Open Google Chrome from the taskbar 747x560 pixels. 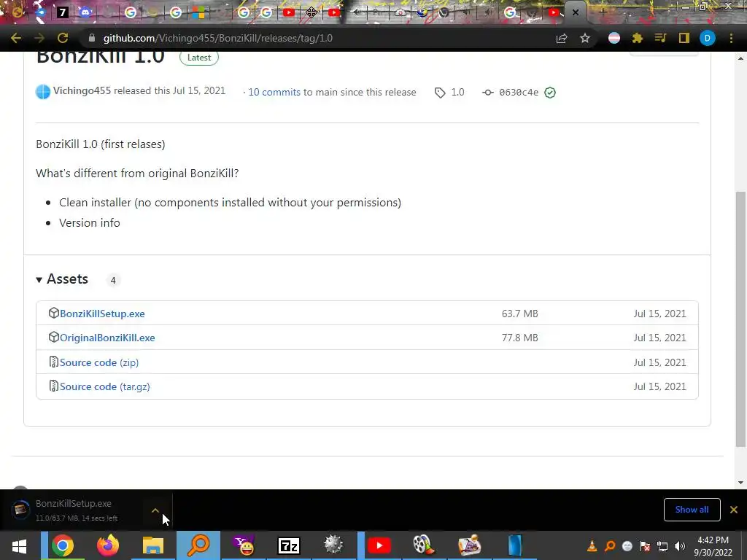click(x=63, y=545)
